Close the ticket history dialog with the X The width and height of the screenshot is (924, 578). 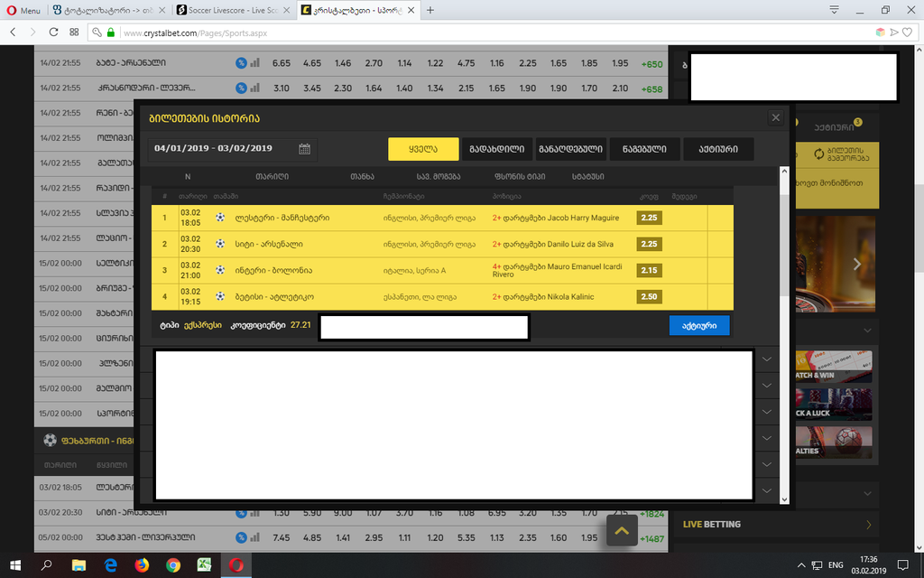(x=775, y=118)
